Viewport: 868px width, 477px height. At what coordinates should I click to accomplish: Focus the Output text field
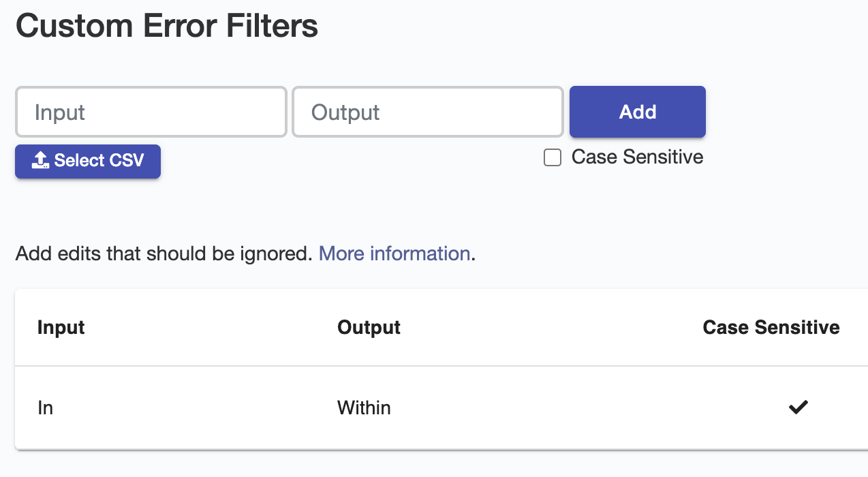click(428, 112)
